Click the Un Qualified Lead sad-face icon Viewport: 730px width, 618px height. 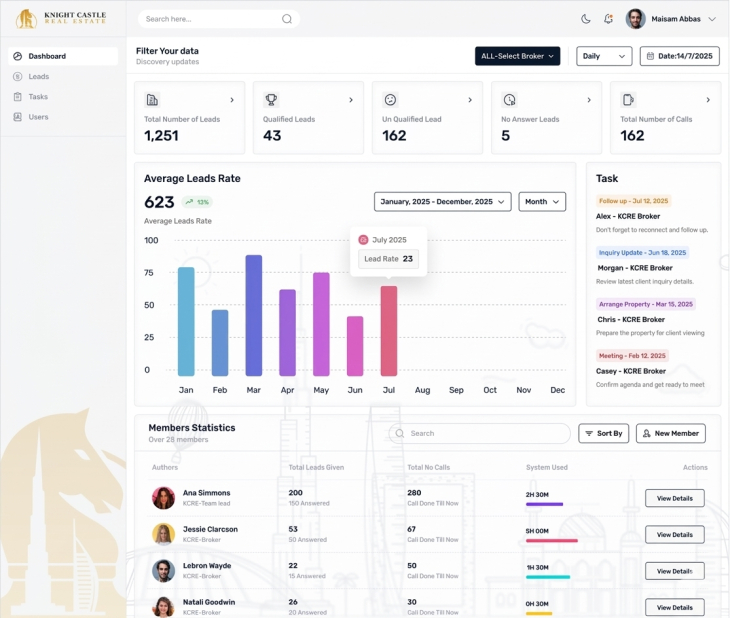[x=390, y=100]
